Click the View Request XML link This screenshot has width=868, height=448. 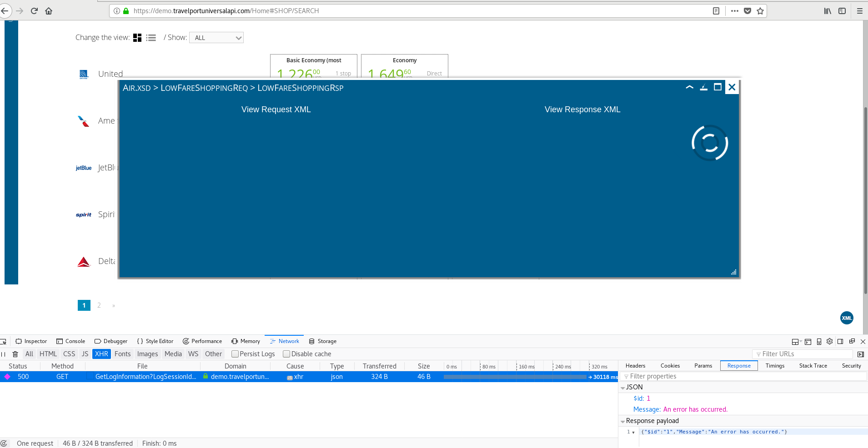click(276, 109)
